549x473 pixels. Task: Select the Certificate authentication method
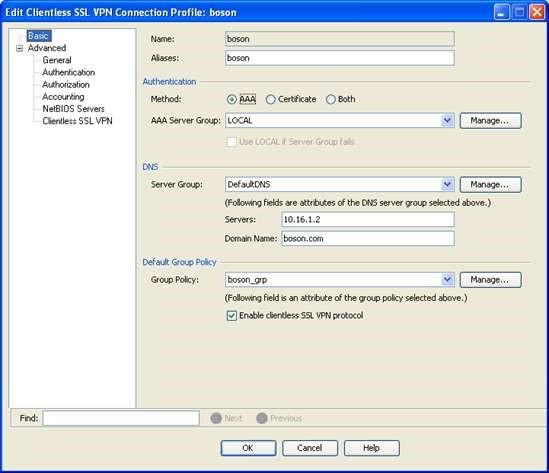270,99
